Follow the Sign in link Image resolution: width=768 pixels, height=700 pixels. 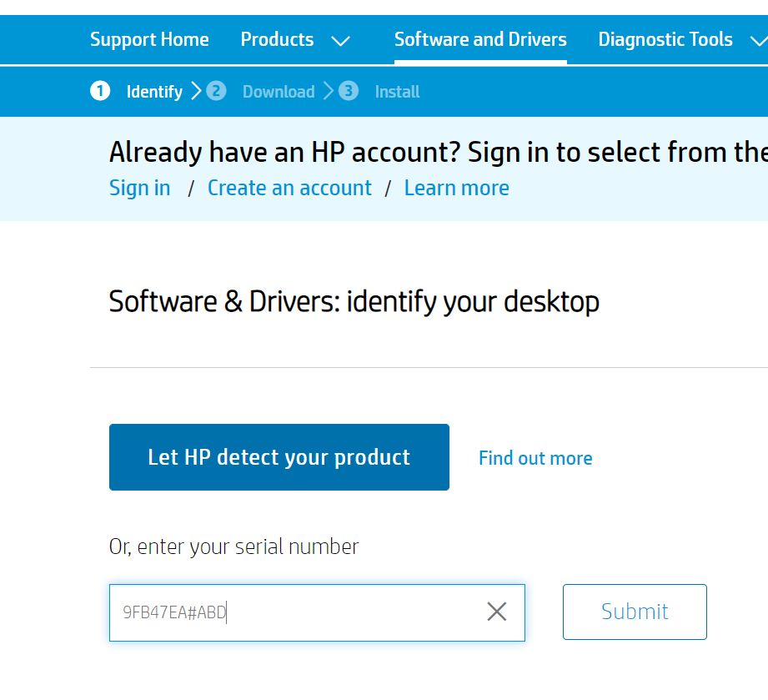[139, 189]
